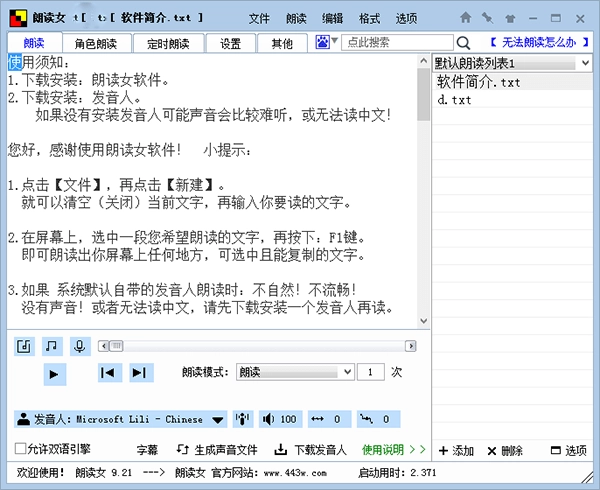
Task: Click the microphone icon
Action: 79,346
